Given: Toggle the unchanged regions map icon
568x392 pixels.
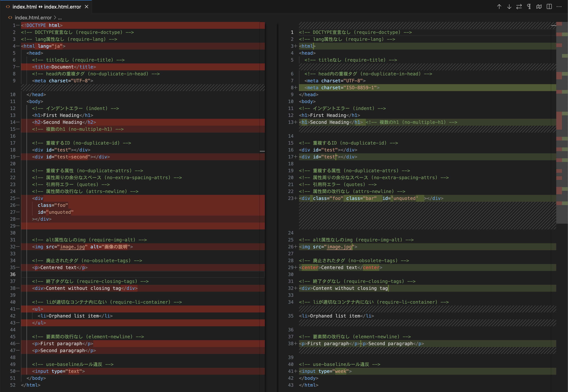Looking at the screenshot, I should point(539,7).
